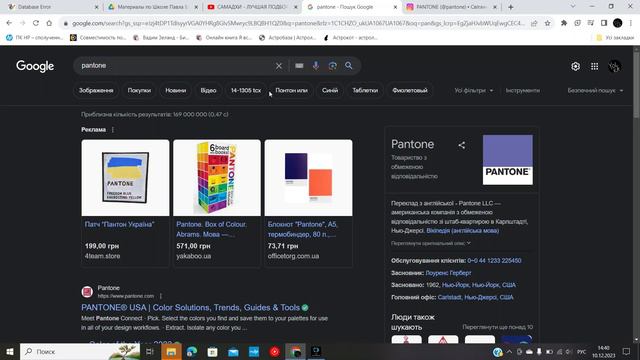Open Google quick settings gear icon
This screenshot has height=360, width=640.
575,66
